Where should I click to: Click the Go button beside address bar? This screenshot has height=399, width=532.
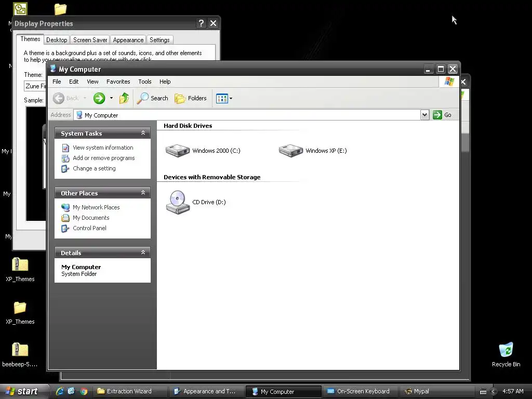[442, 115]
